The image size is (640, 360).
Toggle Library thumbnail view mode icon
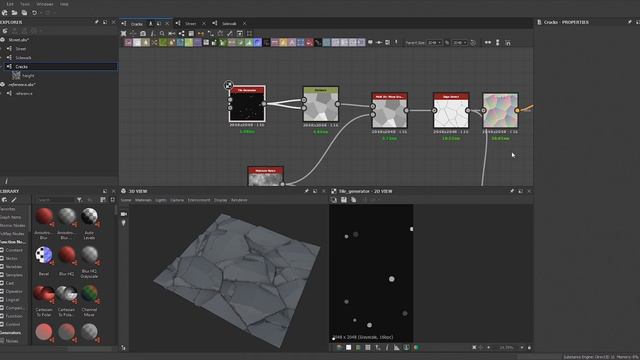click(103, 200)
